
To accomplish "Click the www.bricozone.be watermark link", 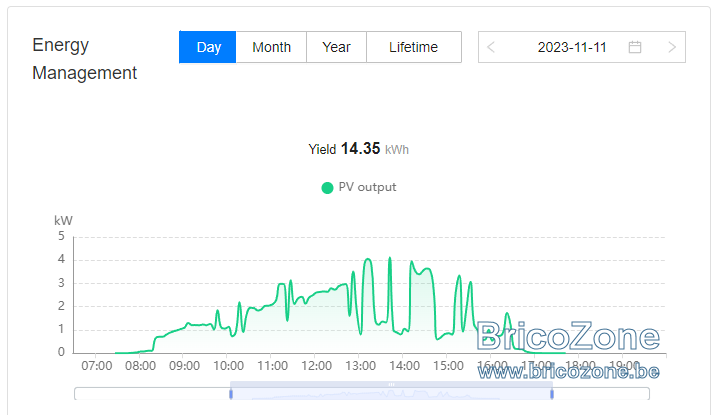I will tap(568, 372).
